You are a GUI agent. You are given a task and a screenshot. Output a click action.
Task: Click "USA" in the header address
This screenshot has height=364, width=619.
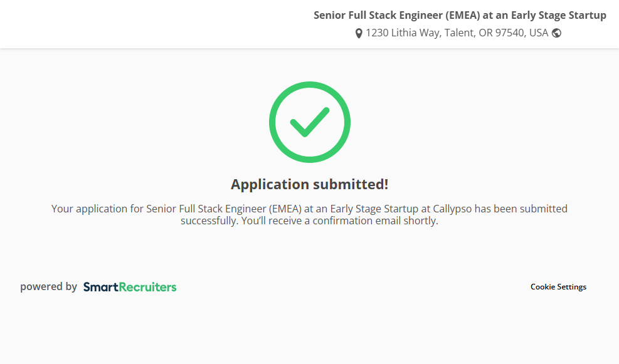pos(539,33)
